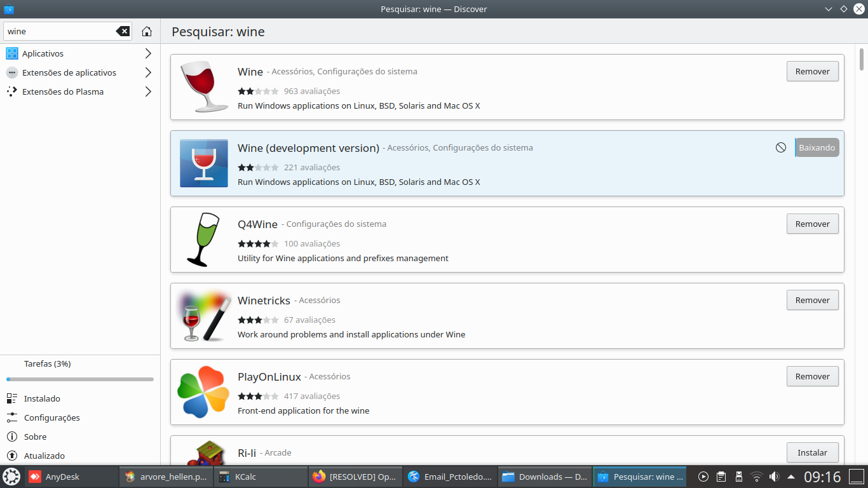868x488 pixels.
Task: Switch to AnyDesk in the taskbar
Action: click(x=71, y=477)
